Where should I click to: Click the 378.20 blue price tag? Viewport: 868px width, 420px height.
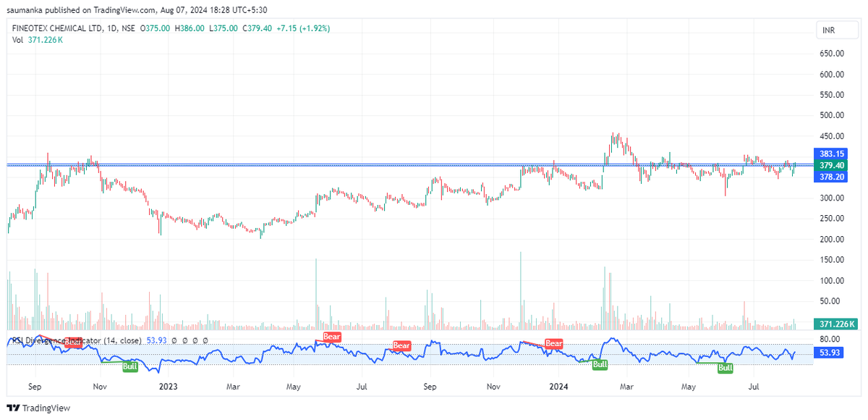830,176
